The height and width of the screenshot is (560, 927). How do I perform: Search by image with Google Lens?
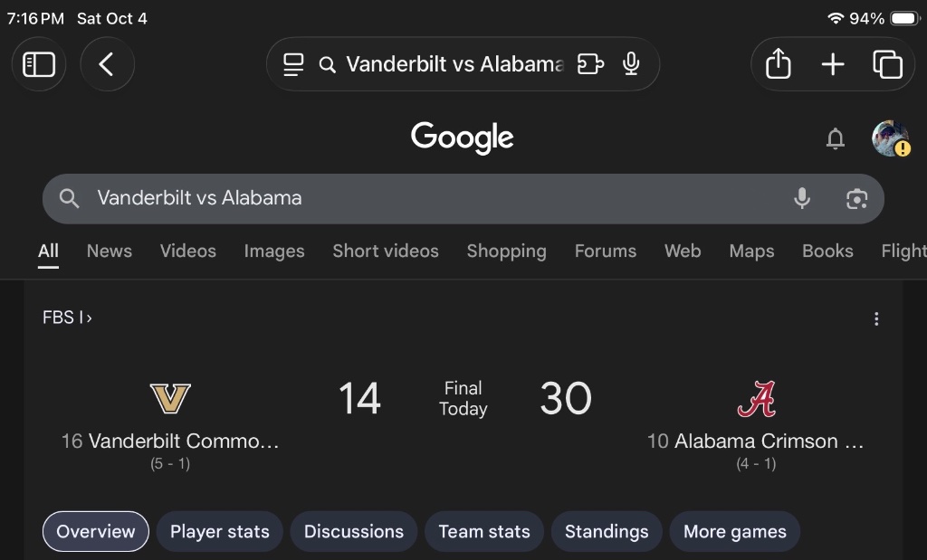856,198
